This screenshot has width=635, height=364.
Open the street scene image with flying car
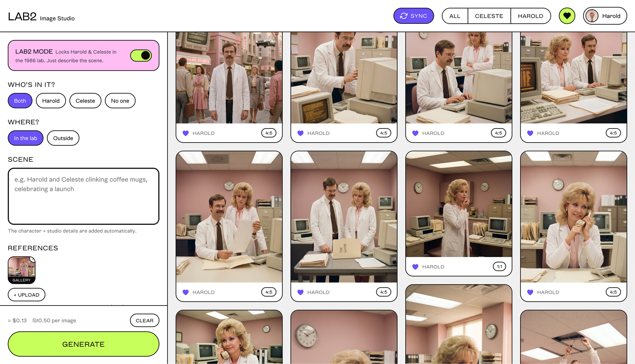(x=229, y=78)
